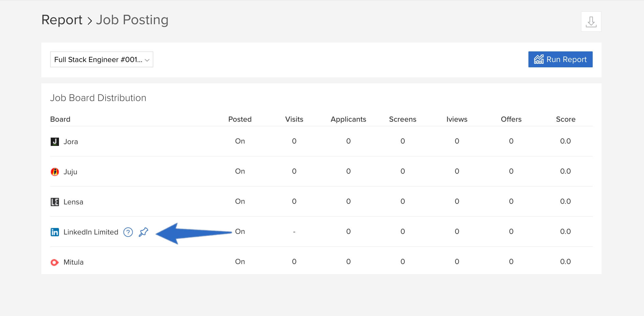Image resolution: width=644 pixels, height=316 pixels.
Task: Click the Iviews value for LinkedIn Limited
Action: (x=457, y=232)
